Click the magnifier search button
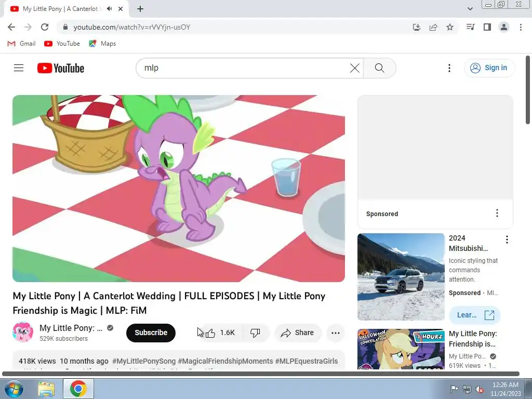 (x=380, y=68)
